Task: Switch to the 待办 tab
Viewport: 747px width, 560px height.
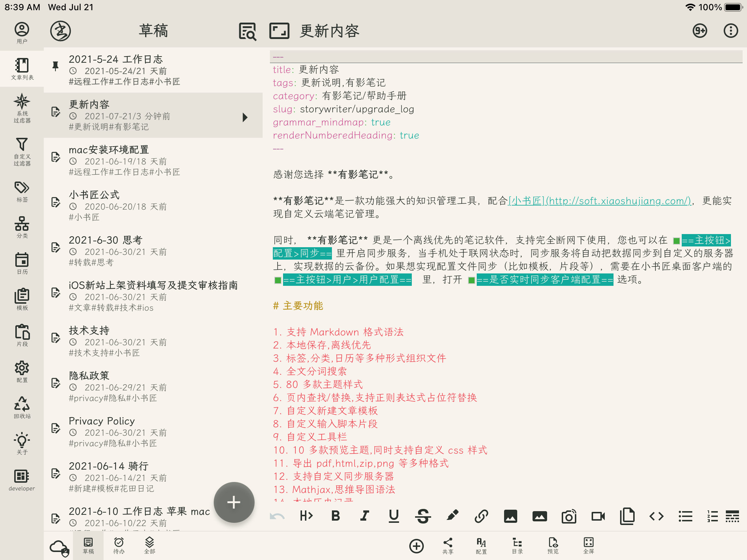Action: 119,545
